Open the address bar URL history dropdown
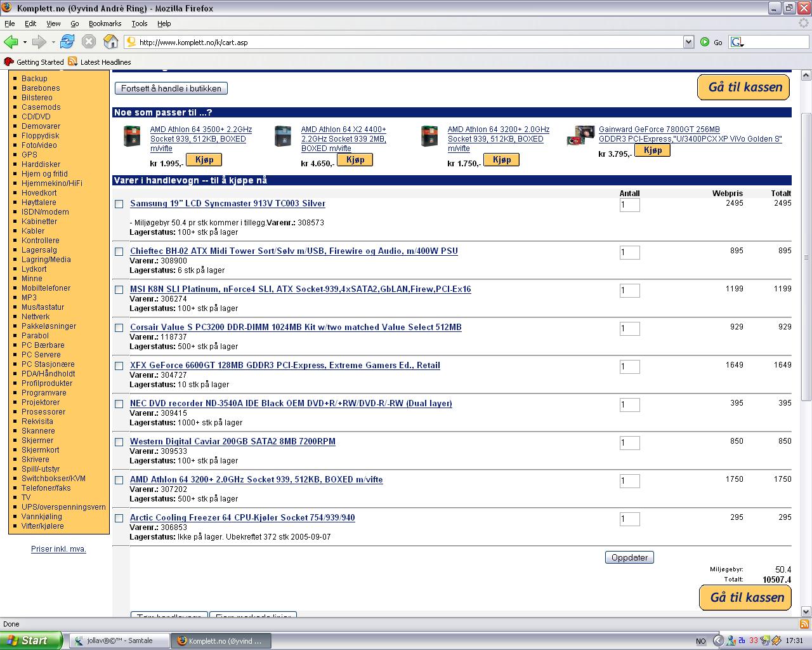812x650 pixels. click(688, 42)
